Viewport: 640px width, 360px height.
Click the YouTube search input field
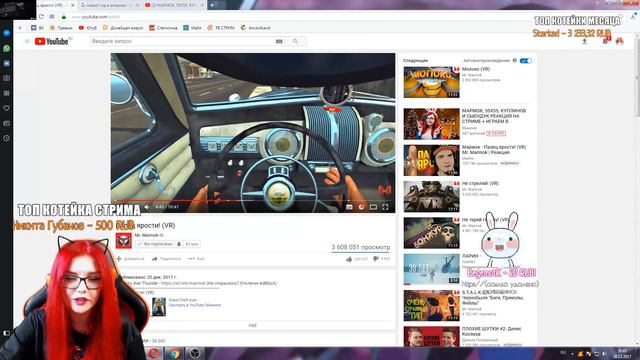pyautogui.click(x=182, y=41)
